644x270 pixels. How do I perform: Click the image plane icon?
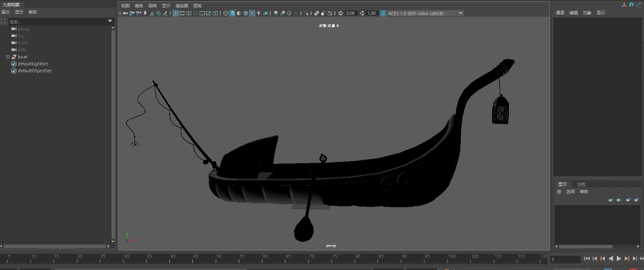click(152, 13)
